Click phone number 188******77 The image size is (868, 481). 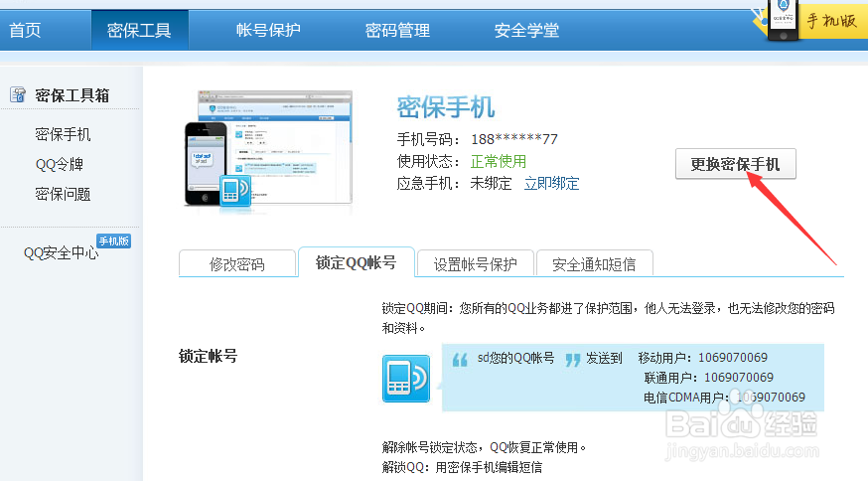514,139
